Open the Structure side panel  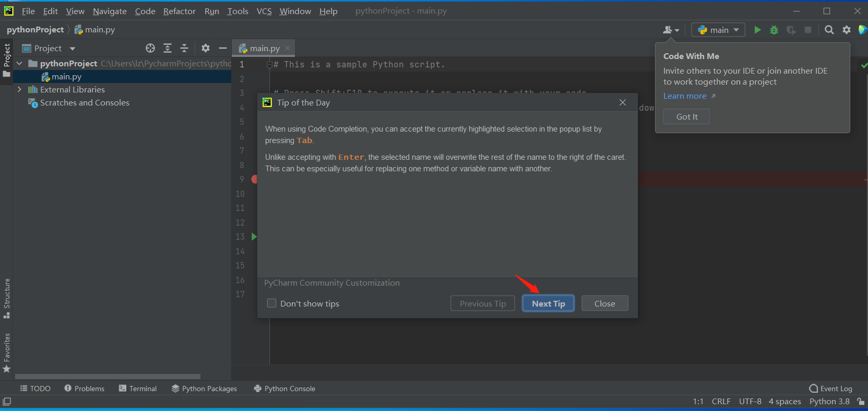pyautogui.click(x=7, y=298)
